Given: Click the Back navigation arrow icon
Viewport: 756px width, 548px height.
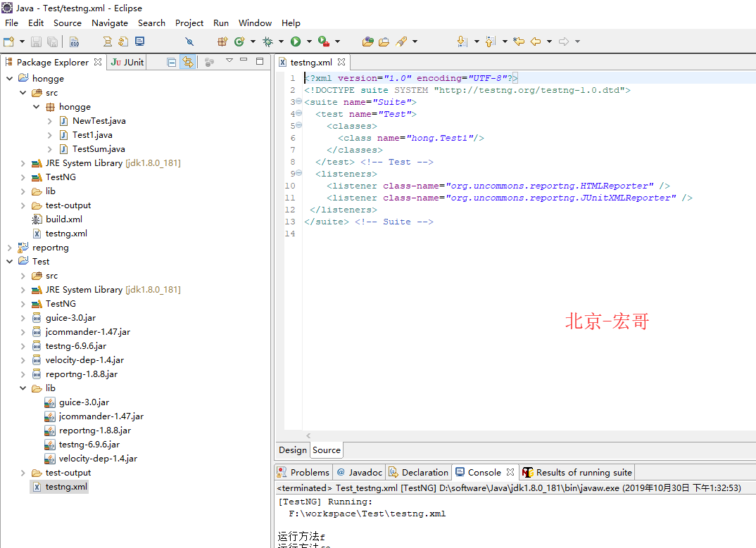Looking at the screenshot, I should coord(536,42).
